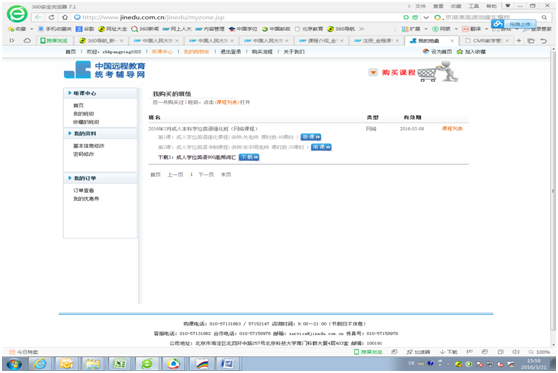Screen dimensions: 558x373
Task: Expand more bookmarks chevron
Action: (362, 29)
